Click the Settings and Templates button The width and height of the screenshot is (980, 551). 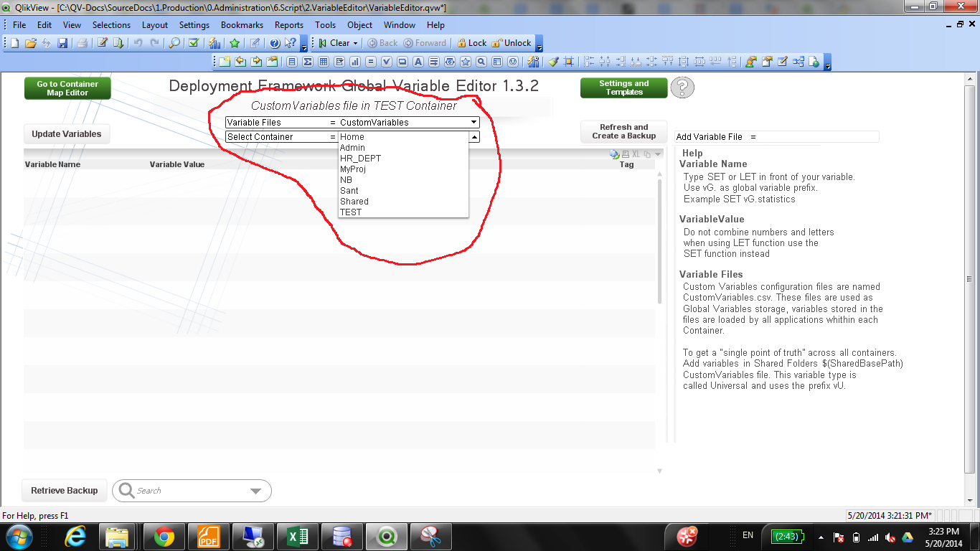click(623, 88)
